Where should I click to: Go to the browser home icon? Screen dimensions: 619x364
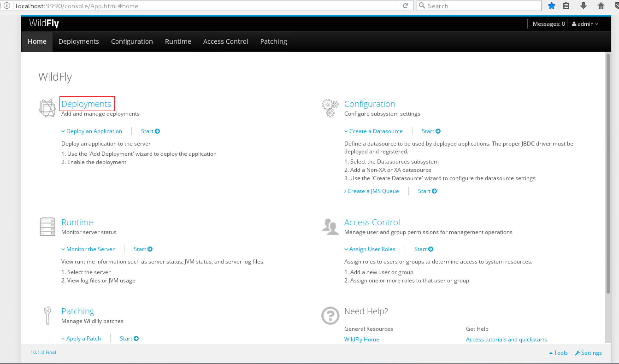[601, 6]
